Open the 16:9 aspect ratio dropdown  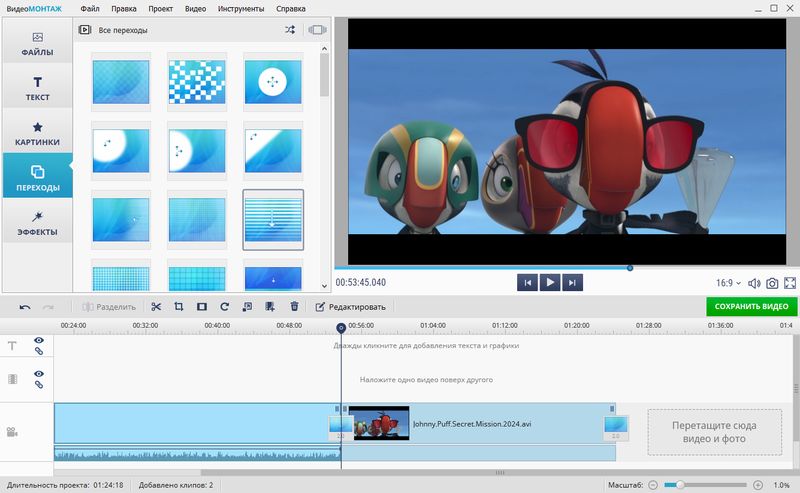tap(729, 283)
